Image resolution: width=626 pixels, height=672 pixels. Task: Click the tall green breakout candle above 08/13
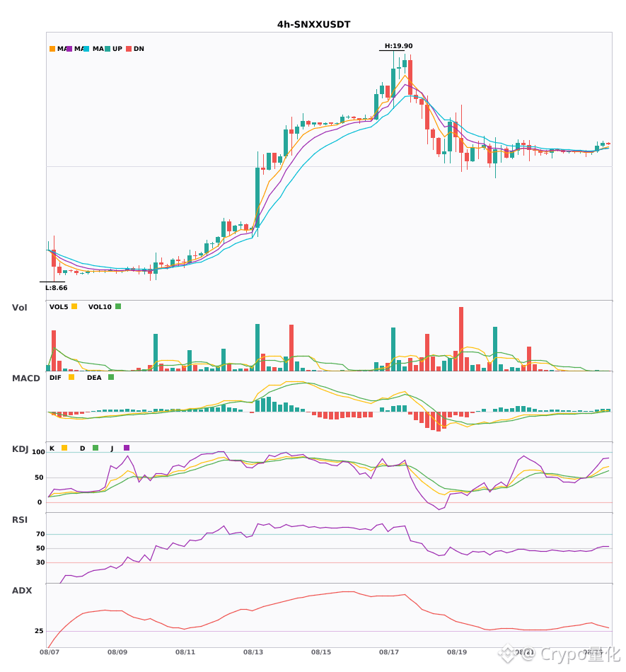(x=257, y=197)
